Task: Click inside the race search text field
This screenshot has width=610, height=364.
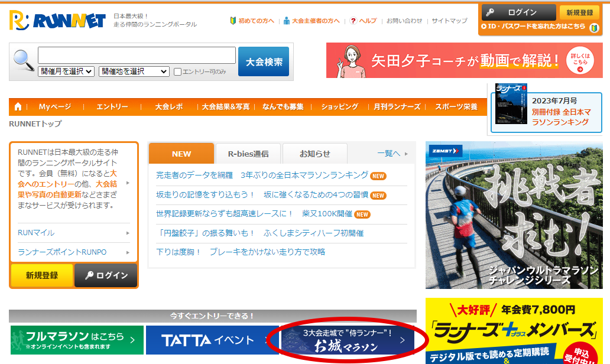Action: pyautogui.click(x=137, y=56)
